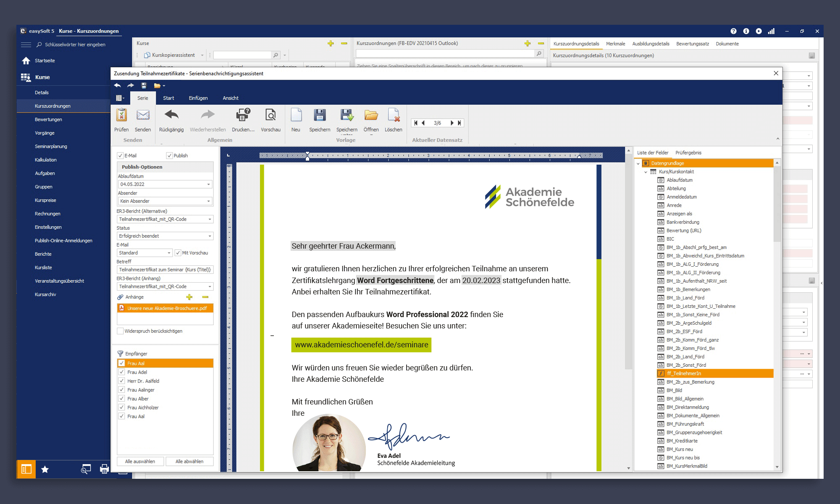Switch to the Einfügen ribbon tab

click(198, 98)
